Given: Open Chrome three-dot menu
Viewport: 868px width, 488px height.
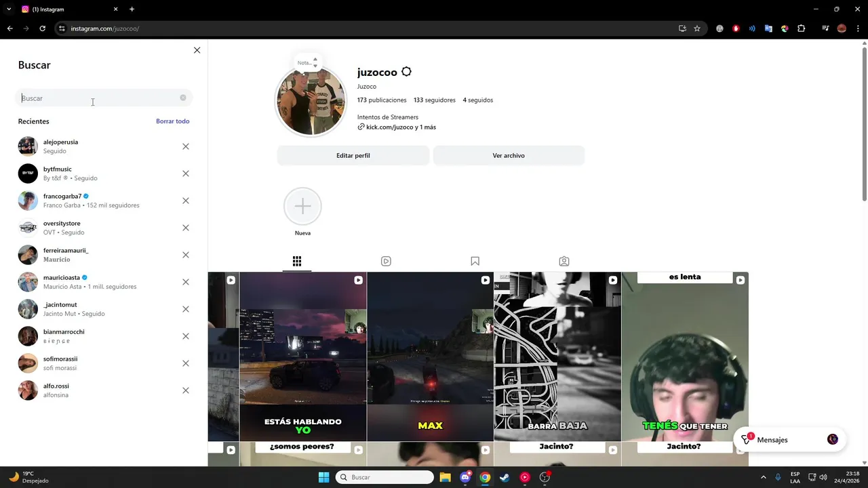Looking at the screenshot, I should coord(858,28).
